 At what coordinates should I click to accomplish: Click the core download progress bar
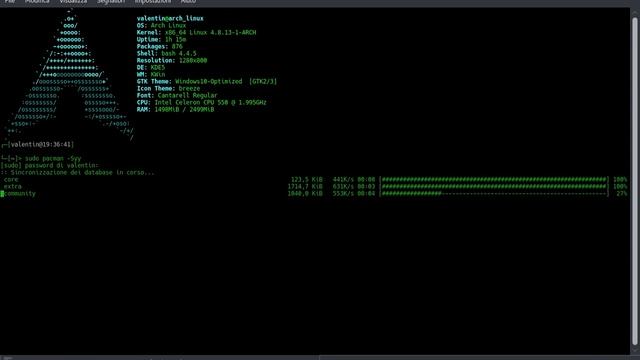[494, 180]
